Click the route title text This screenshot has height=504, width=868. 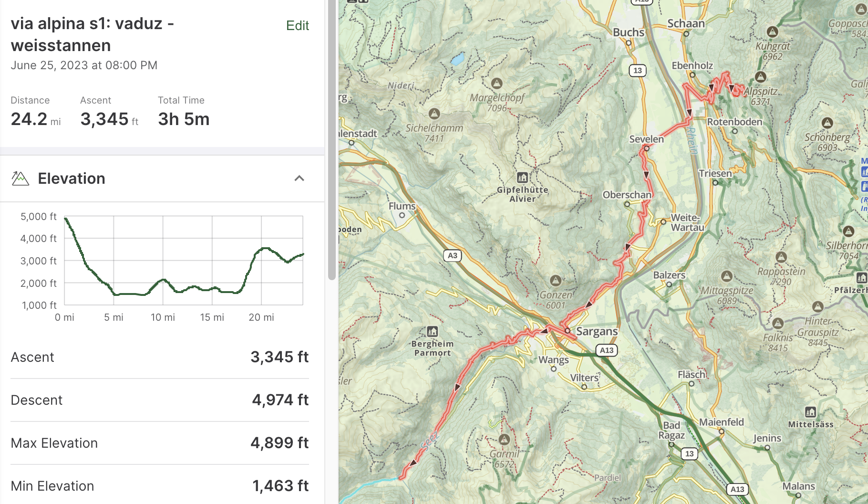[x=93, y=34]
